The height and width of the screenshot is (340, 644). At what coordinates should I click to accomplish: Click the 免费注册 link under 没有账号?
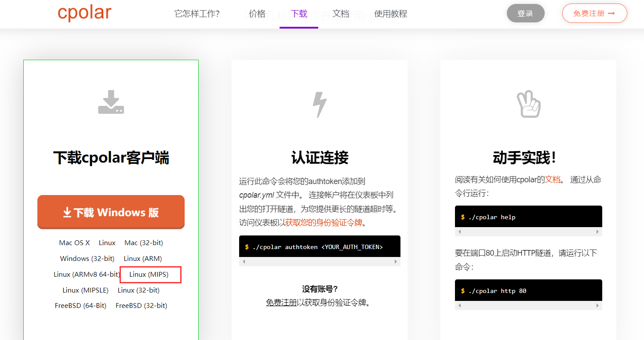[x=281, y=303]
